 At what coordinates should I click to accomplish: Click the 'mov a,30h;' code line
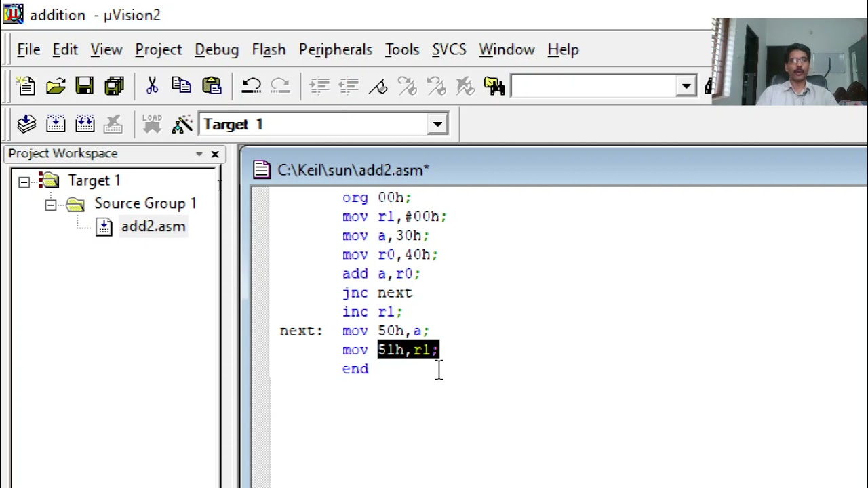point(385,236)
